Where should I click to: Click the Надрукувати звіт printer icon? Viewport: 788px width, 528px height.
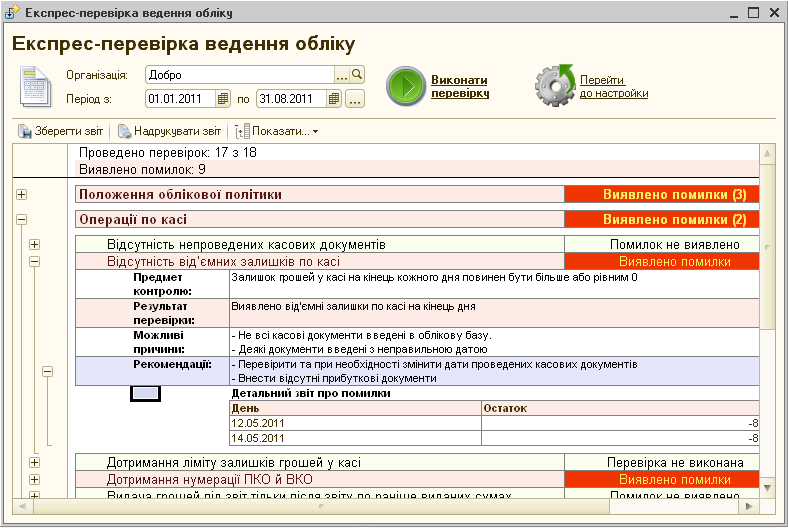(124, 132)
